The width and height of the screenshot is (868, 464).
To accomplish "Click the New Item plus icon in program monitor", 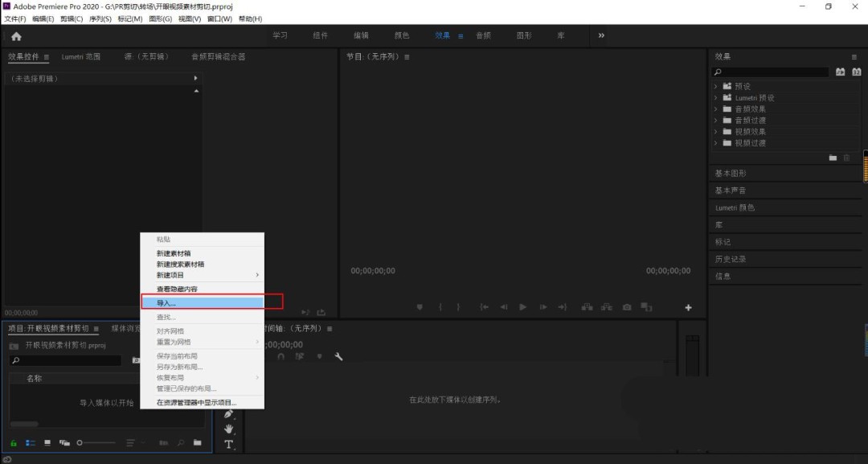I will click(x=688, y=306).
